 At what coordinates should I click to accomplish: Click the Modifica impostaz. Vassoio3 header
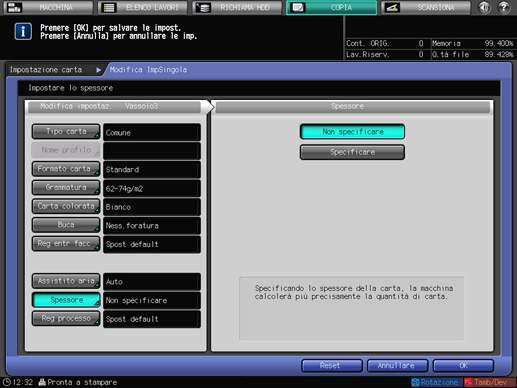tap(114, 107)
